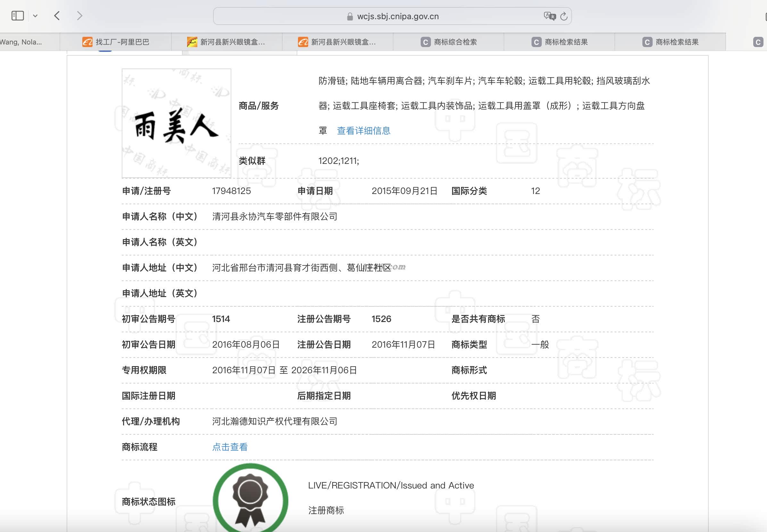Click the forward navigation arrow
This screenshot has width=767, height=532.
point(79,16)
